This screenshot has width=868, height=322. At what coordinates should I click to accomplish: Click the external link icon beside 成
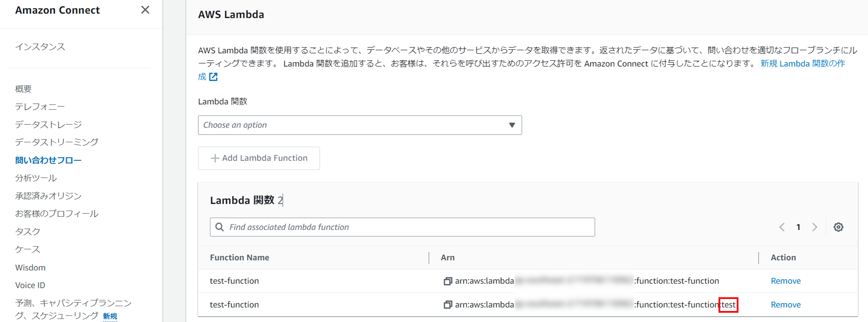pos(213,77)
